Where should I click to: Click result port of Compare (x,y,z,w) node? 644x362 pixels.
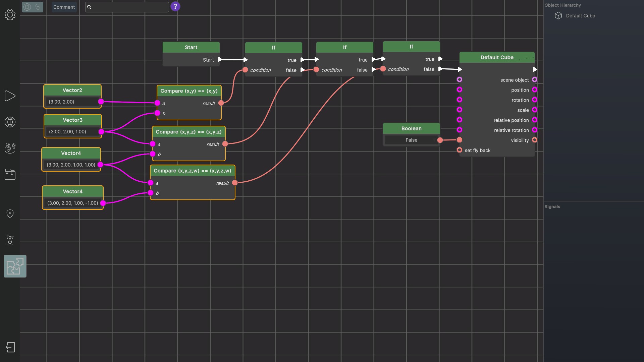click(x=235, y=183)
